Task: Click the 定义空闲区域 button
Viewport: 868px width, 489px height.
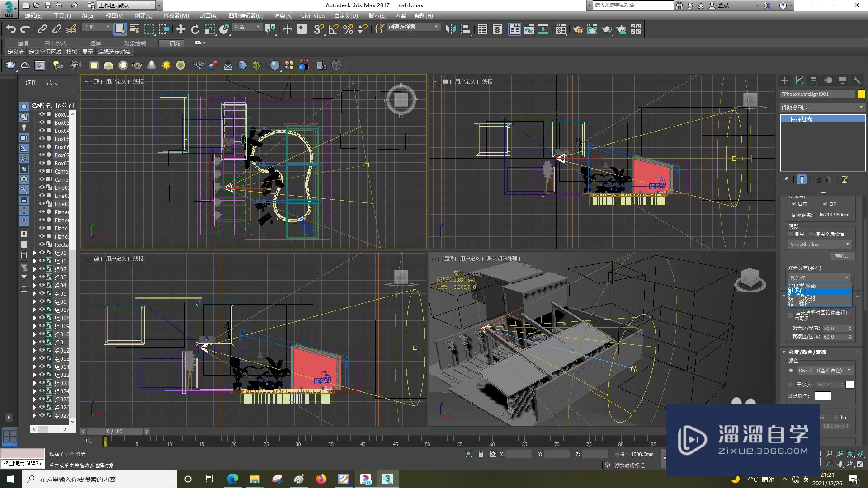Action: click(45, 52)
